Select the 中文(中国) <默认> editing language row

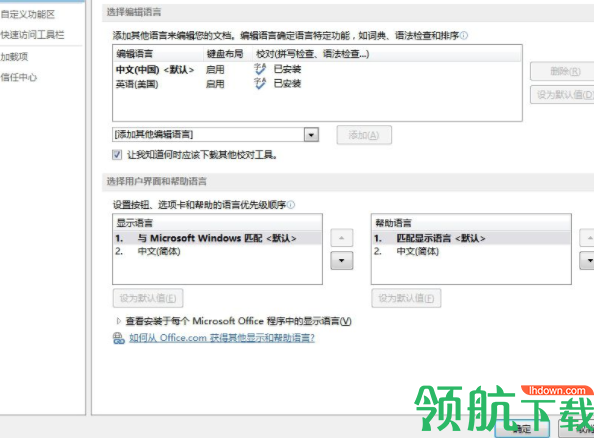tap(317, 69)
